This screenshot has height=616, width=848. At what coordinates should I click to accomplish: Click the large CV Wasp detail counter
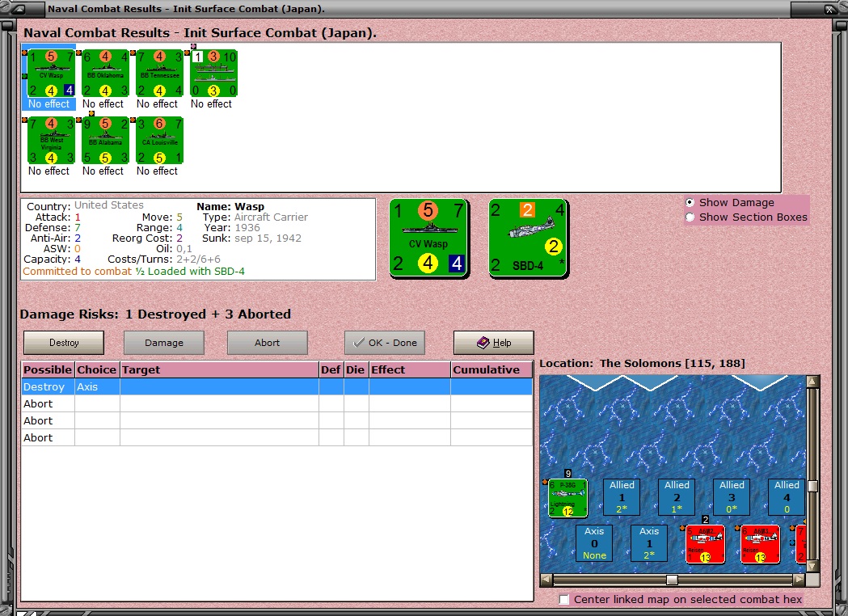point(429,238)
